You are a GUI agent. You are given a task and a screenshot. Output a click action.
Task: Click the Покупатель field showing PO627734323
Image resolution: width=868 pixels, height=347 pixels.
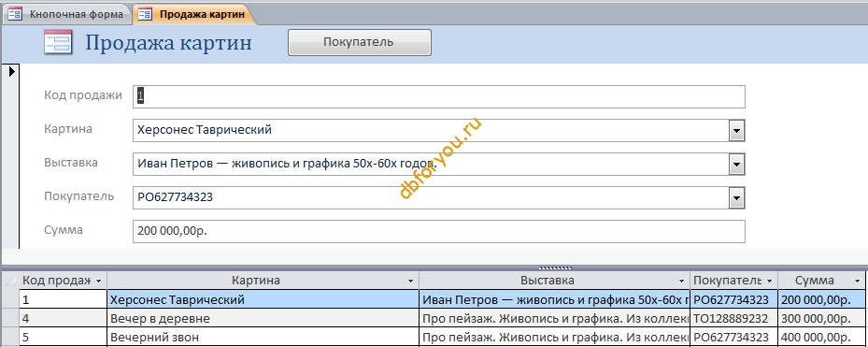click(x=432, y=197)
